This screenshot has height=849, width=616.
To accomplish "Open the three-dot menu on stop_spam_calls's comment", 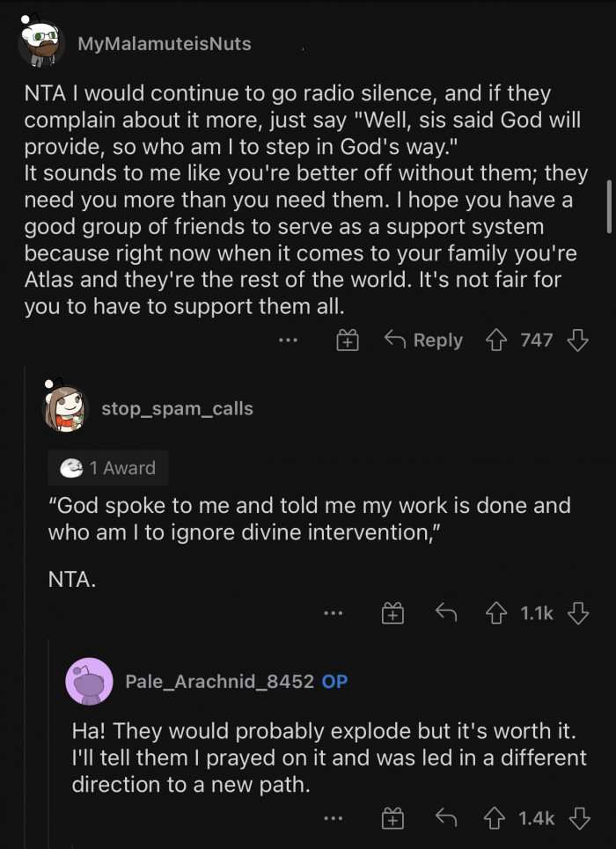I will click(333, 613).
